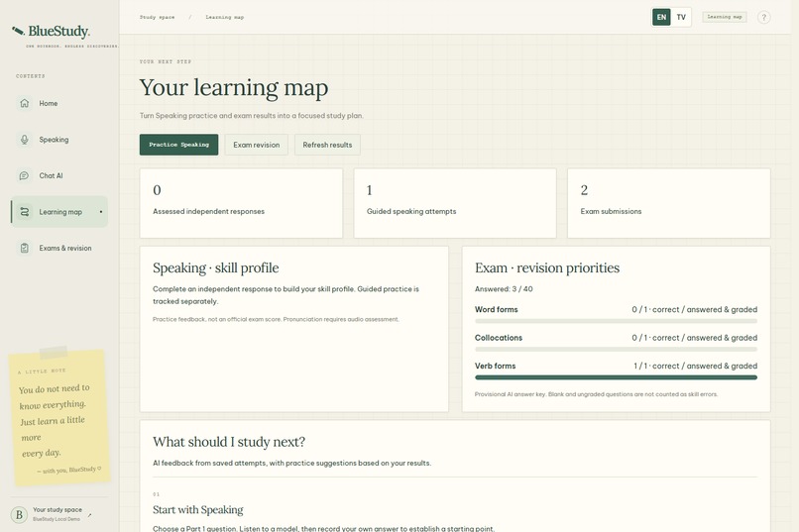This screenshot has width=799, height=532.
Task: Click the Your learning map heading
Action: (233, 87)
